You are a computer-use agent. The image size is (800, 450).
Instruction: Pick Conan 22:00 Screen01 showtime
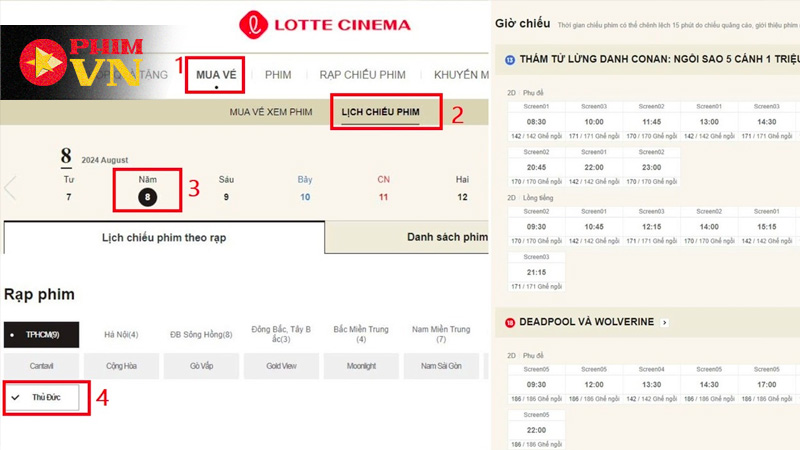[x=594, y=167]
